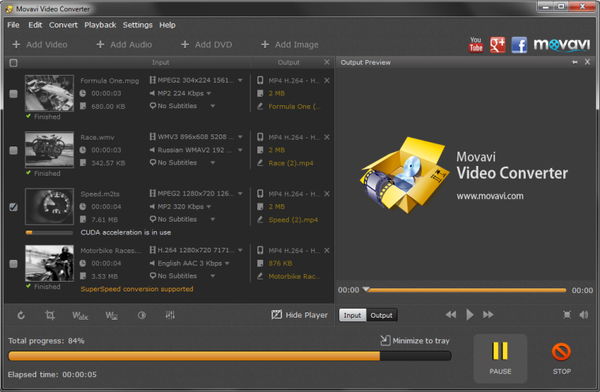The width and height of the screenshot is (600, 392).
Task: Click Speed.m2ts file progress bar
Action: pos(49,232)
